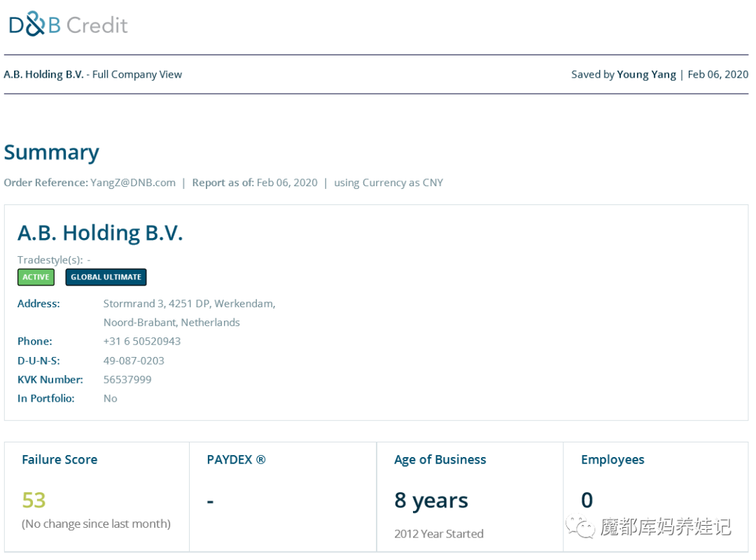Click the PAYDEX dash value
756x560 pixels.
pos(211,501)
